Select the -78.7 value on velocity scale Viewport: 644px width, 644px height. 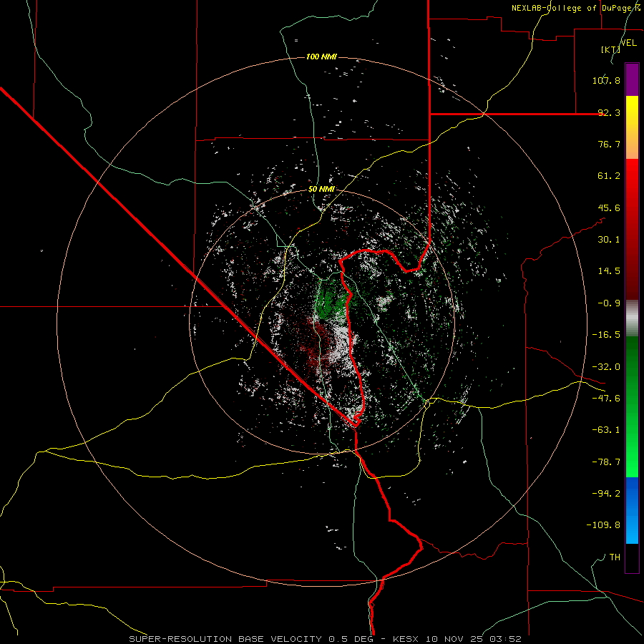pyautogui.click(x=606, y=462)
